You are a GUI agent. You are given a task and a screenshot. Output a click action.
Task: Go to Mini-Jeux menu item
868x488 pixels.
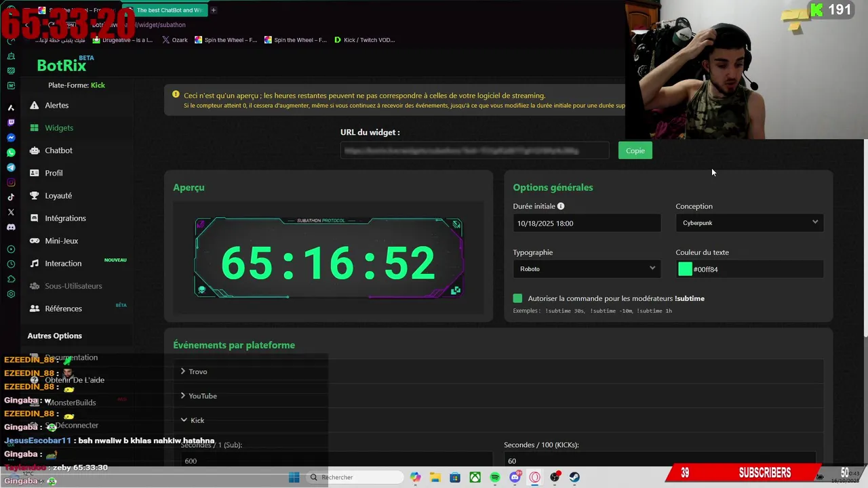coord(62,241)
